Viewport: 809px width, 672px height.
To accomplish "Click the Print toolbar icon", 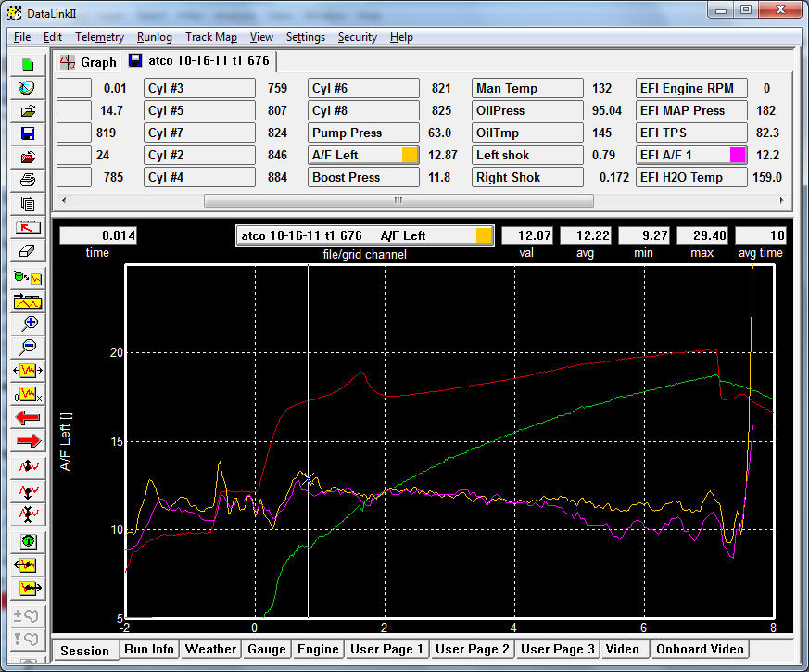I will (28, 180).
